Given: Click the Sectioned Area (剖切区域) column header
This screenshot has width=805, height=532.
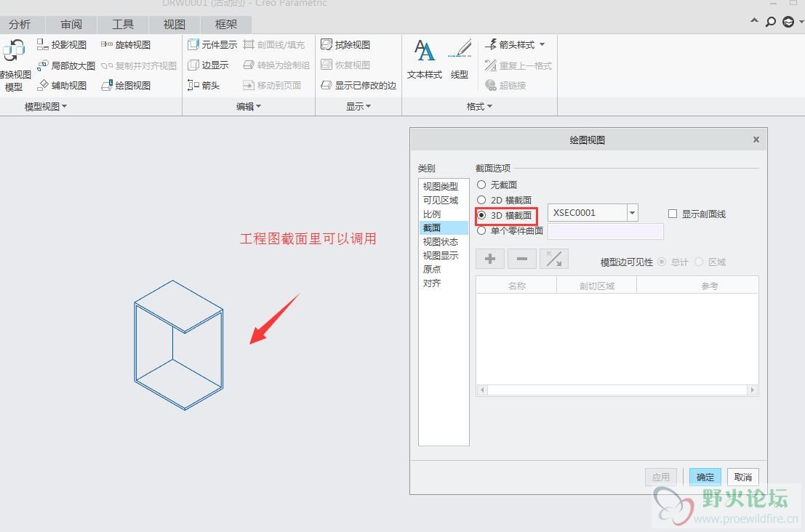Looking at the screenshot, I should point(596,286).
